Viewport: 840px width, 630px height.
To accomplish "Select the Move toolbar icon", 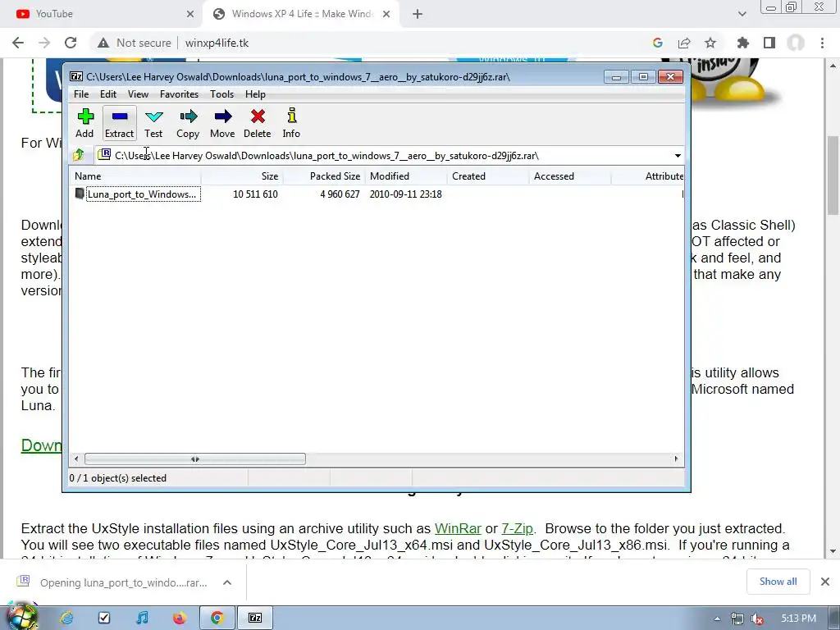I will click(x=222, y=123).
